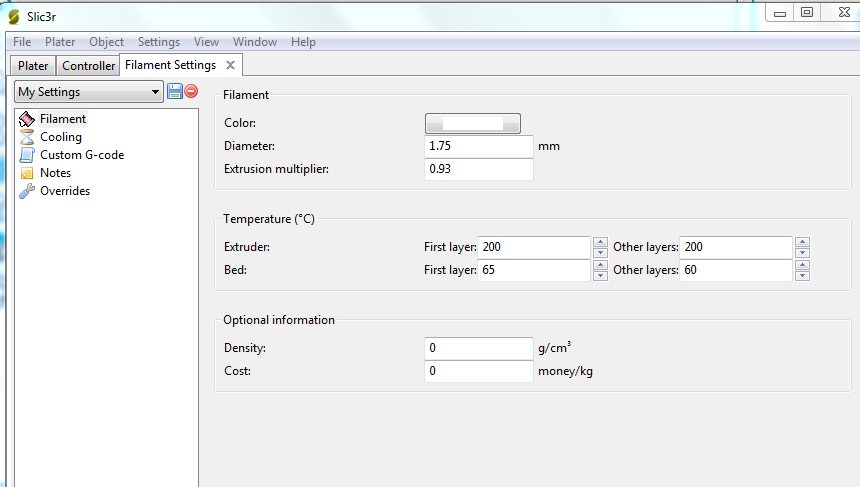Switch to the Controller tab
Viewport: 860px width, 487px height.
88,66
